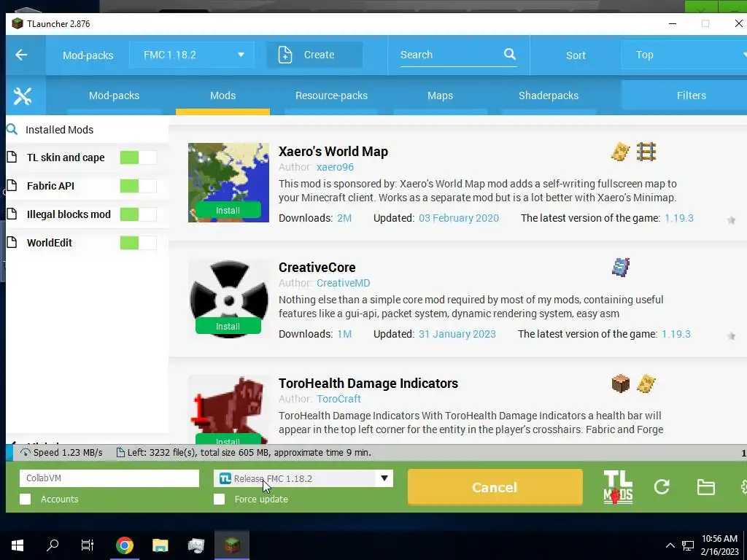Cancel the download in progress
The image size is (747, 560).
tap(495, 487)
